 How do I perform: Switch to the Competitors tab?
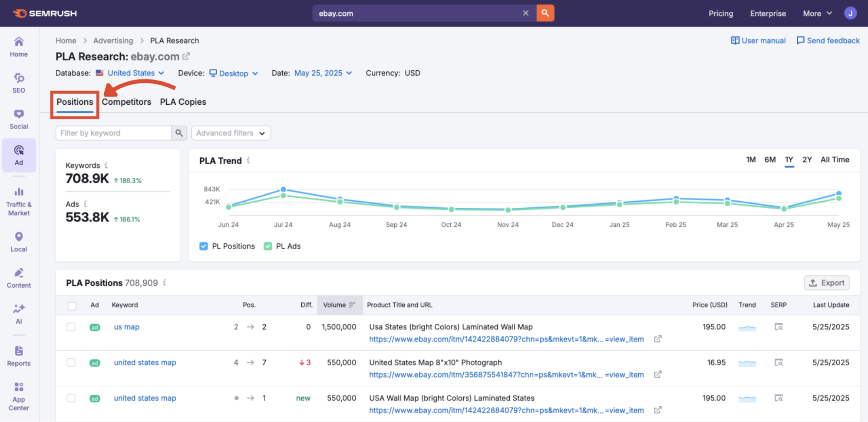point(126,102)
